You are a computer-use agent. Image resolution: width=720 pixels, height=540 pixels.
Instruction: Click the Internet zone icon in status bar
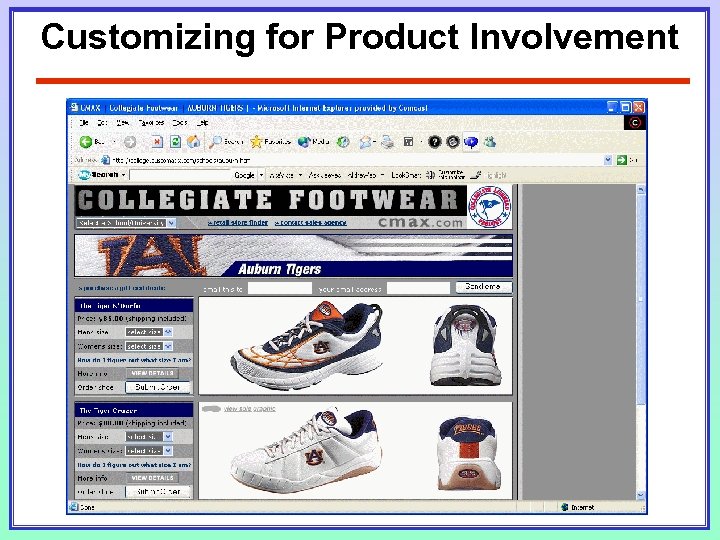tap(565, 507)
